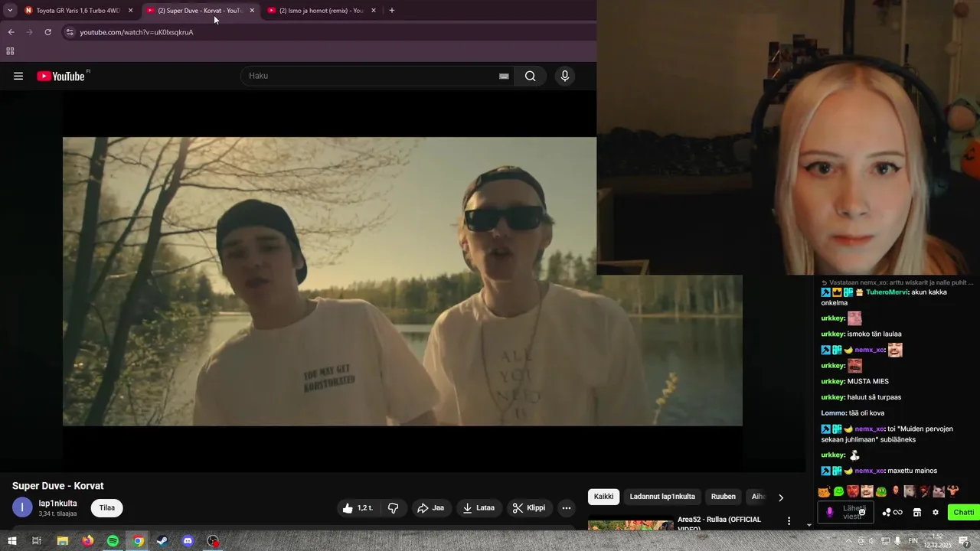Screen dimensions: 980x551
Task: Show hidden system tray icons
Action: pyautogui.click(x=848, y=541)
